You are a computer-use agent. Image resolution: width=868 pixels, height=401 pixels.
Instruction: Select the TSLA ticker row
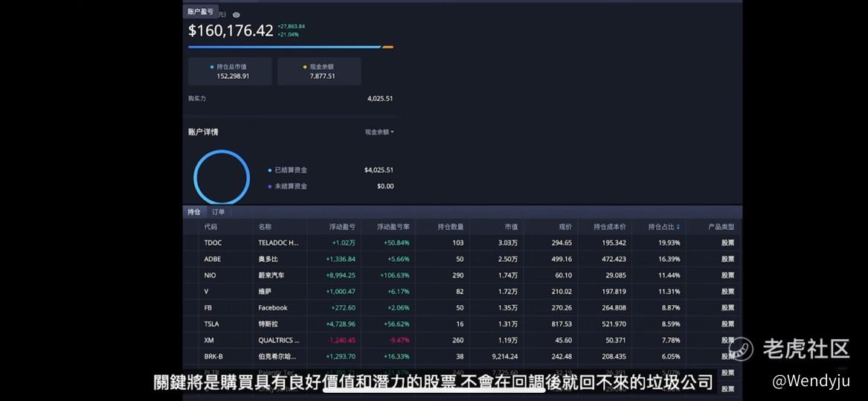(x=462, y=324)
